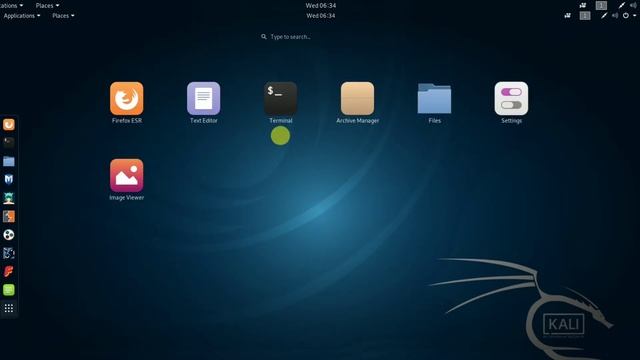Click the Terminal icon in the dock

pos(9,142)
